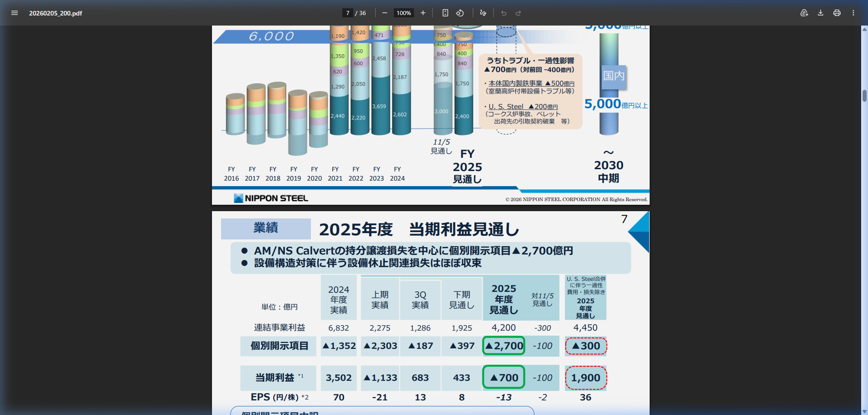Image resolution: width=868 pixels, height=415 pixels.
Task: Open the more options menu
Action: coord(853,13)
